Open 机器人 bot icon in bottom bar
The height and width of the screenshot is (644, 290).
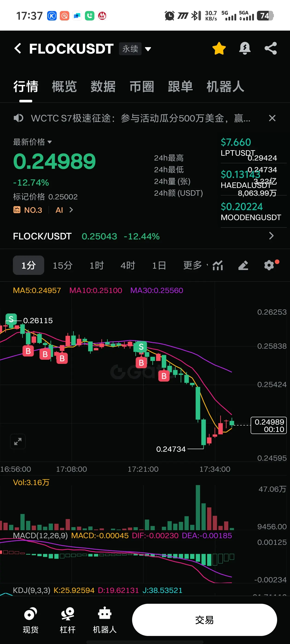(x=104, y=620)
